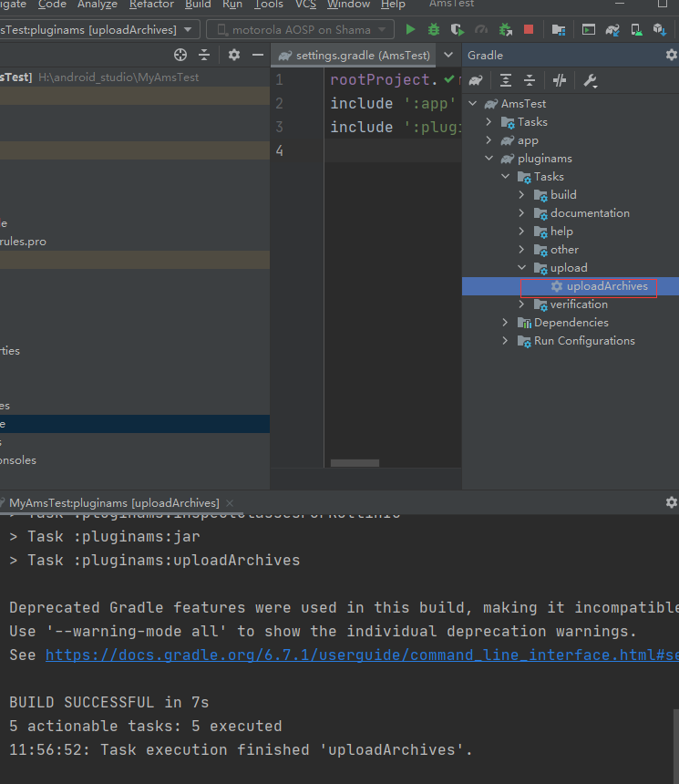This screenshot has height=784, width=679.
Task: Expand the app module node
Action: [x=489, y=140]
